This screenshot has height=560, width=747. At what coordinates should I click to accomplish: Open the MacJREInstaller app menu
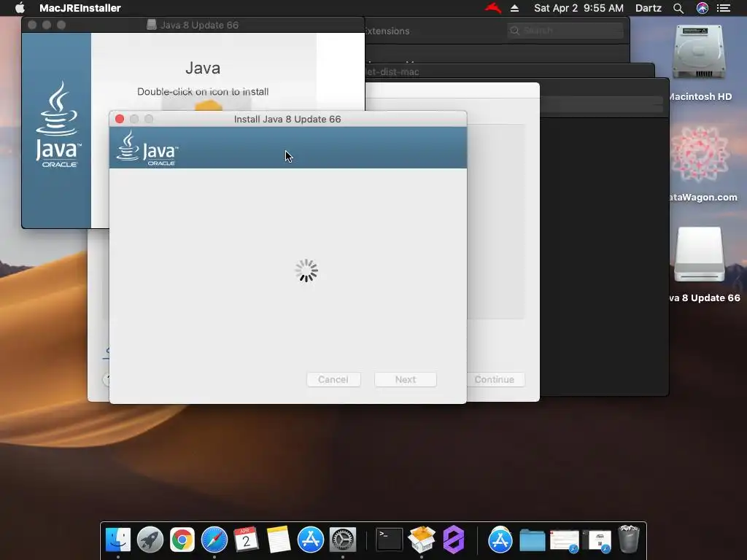(x=80, y=8)
